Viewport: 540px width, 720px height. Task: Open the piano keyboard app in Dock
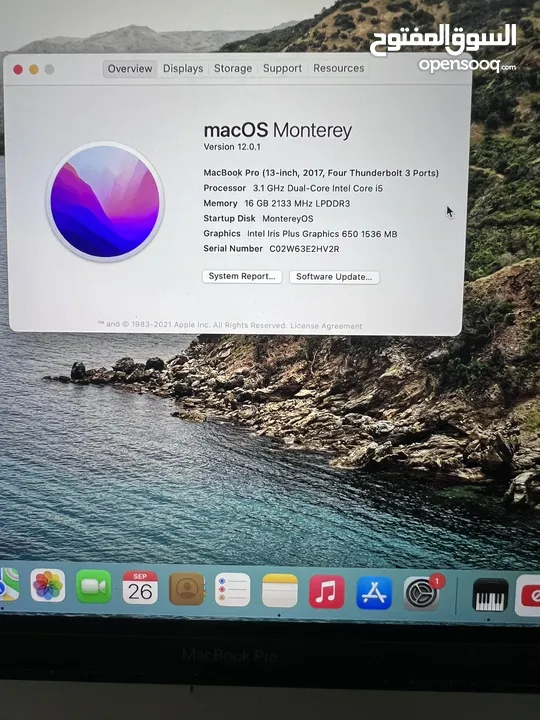[490, 595]
